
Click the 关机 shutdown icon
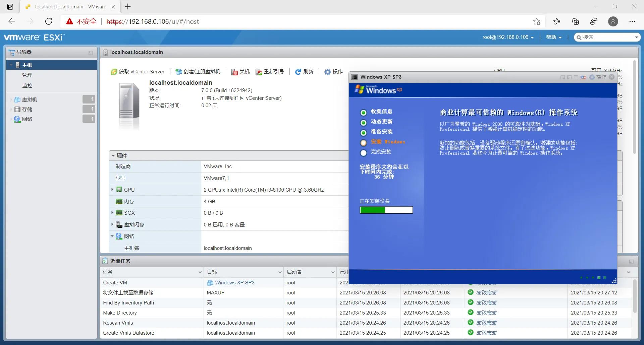click(234, 72)
